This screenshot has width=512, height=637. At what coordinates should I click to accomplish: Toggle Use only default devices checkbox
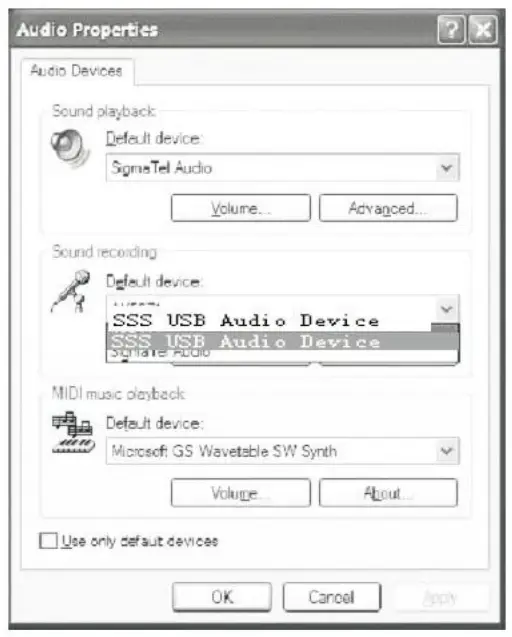pos(48,541)
